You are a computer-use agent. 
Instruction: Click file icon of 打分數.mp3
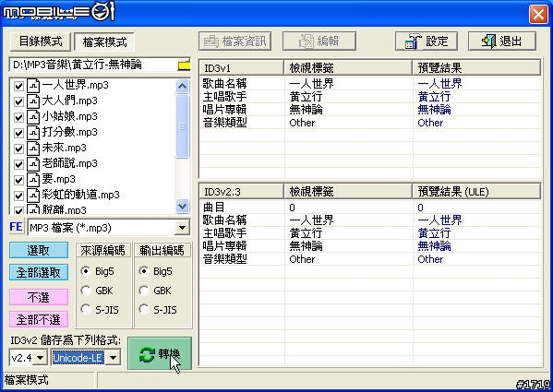[x=33, y=133]
